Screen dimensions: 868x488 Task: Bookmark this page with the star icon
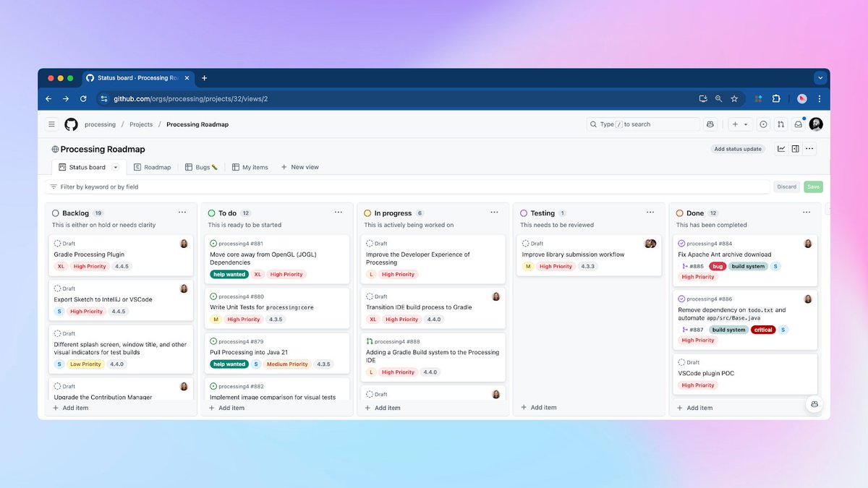[734, 99]
